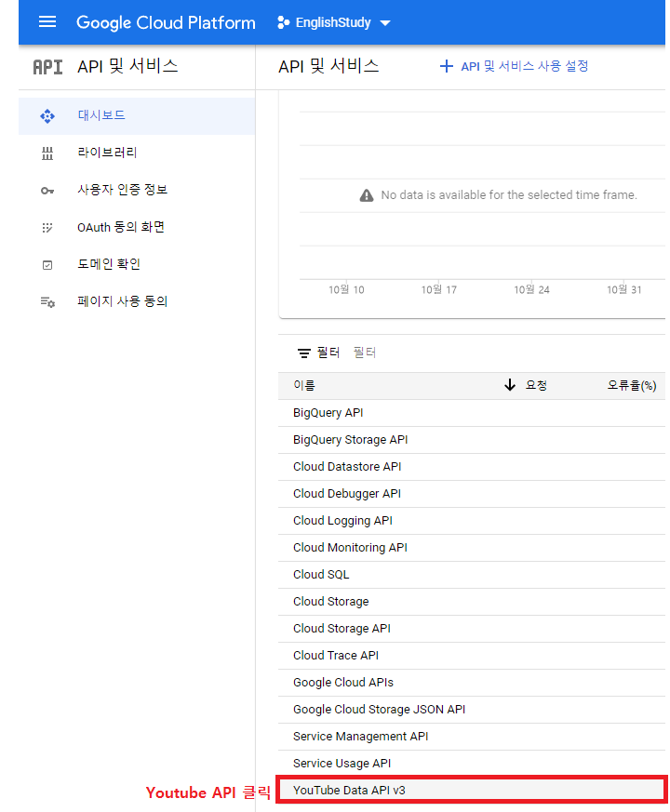This screenshot has width=670, height=812.
Task: Open Google Cloud APIs in the list
Action: 472,682
